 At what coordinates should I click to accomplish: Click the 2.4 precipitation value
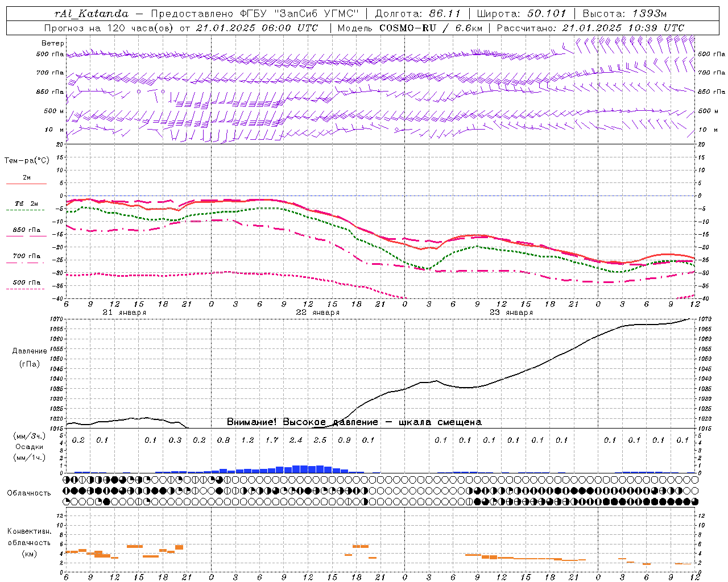tap(296, 440)
